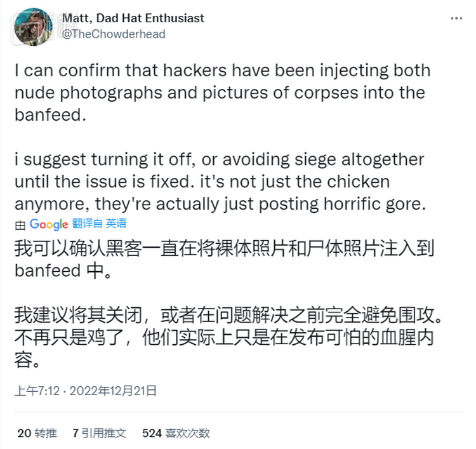476x449 pixels.
Task: Click the 翻译自 translation label
Action: (x=87, y=224)
